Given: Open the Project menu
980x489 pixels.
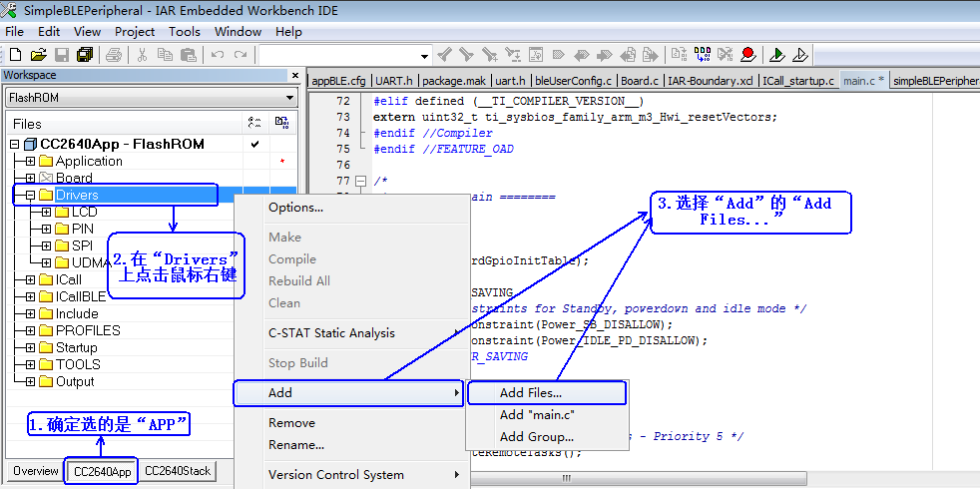Looking at the screenshot, I should pos(135,31).
